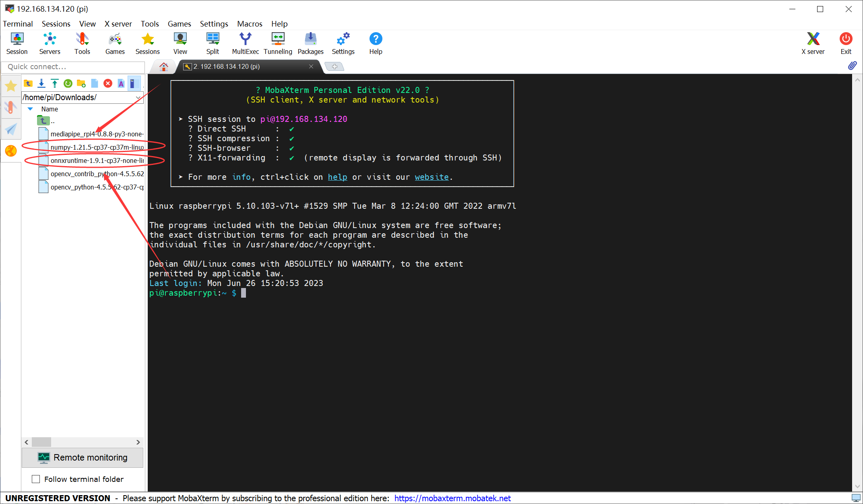The height and width of the screenshot is (504, 863).
Task: Click the Quick connect input field
Action: point(73,67)
